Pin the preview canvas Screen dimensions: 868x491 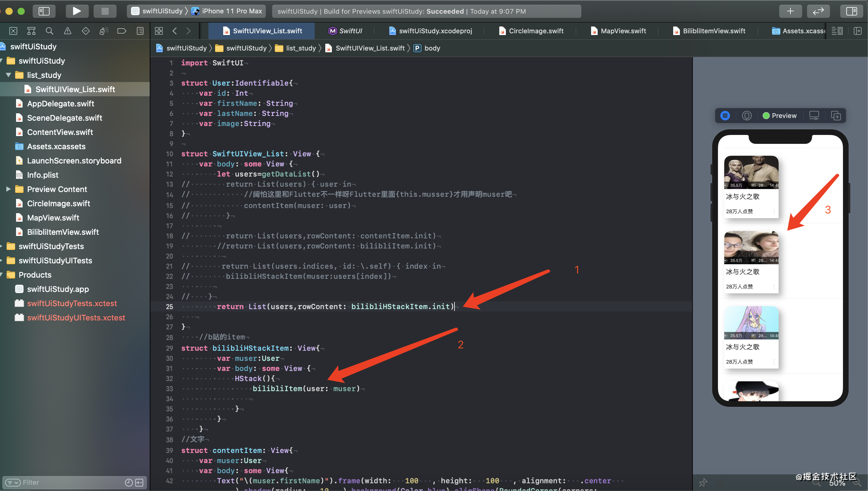coord(703,483)
